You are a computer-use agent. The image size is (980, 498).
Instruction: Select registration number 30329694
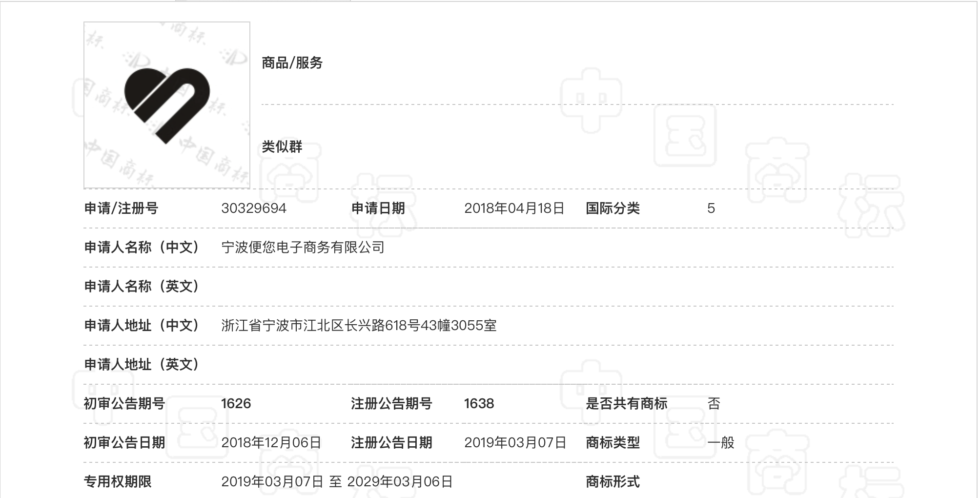[254, 208]
